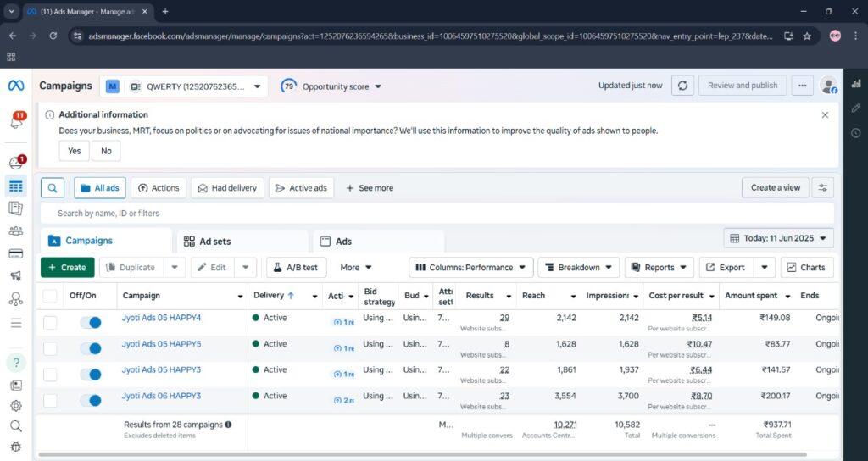
Task: Open the Campaigns table icon in sidebar
Action: pos(16,186)
